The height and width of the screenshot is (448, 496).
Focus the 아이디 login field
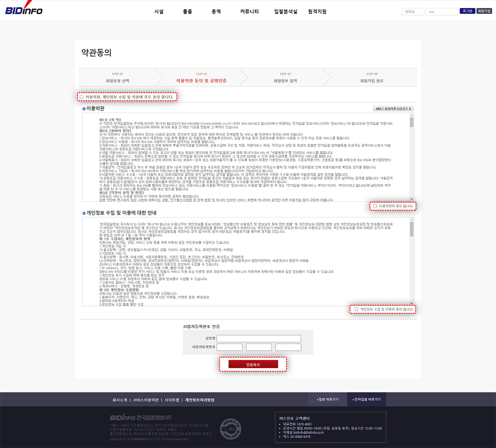pos(413,12)
